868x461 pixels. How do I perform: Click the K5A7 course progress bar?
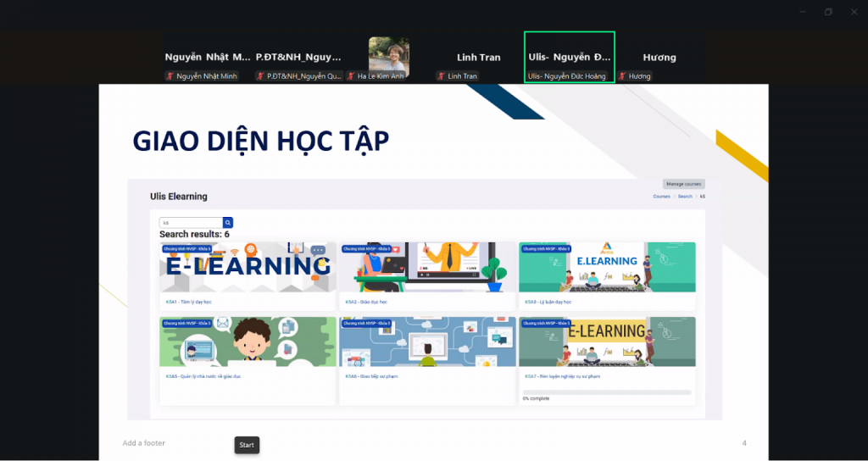coord(607,392)
